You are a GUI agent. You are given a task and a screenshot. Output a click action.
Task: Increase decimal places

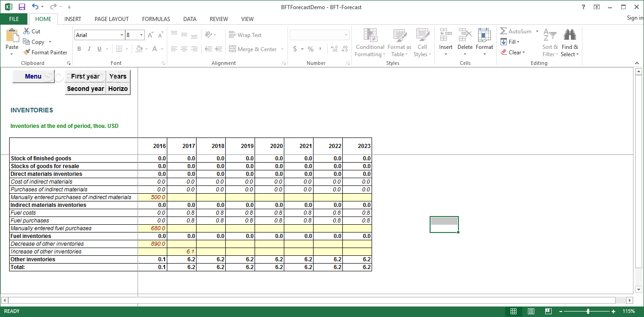[334, 49]
